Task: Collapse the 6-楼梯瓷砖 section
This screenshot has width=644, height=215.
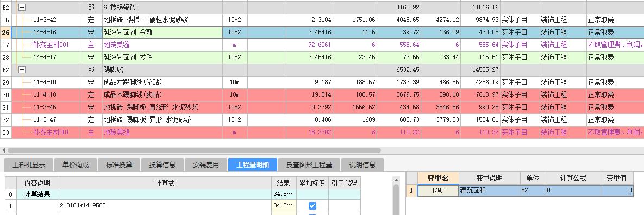Action: point(22,8)
